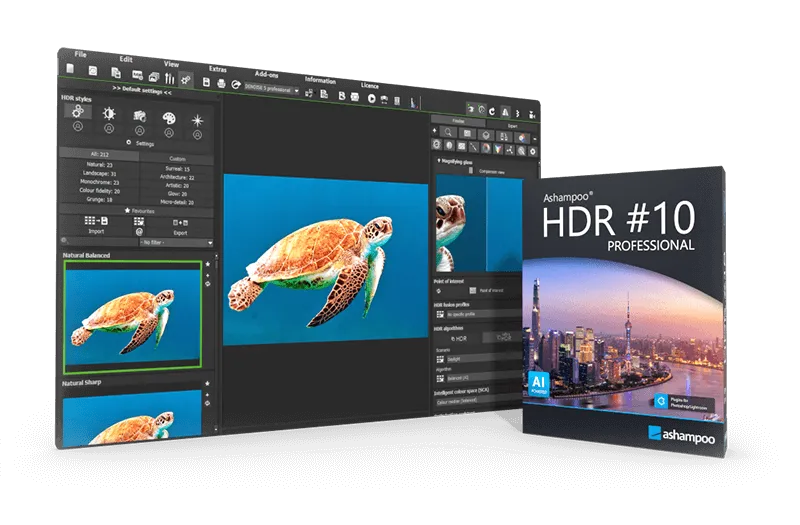Star the Natural Sharp preset as favourite
Screen dimensions: 800x525
click(208, 384)
